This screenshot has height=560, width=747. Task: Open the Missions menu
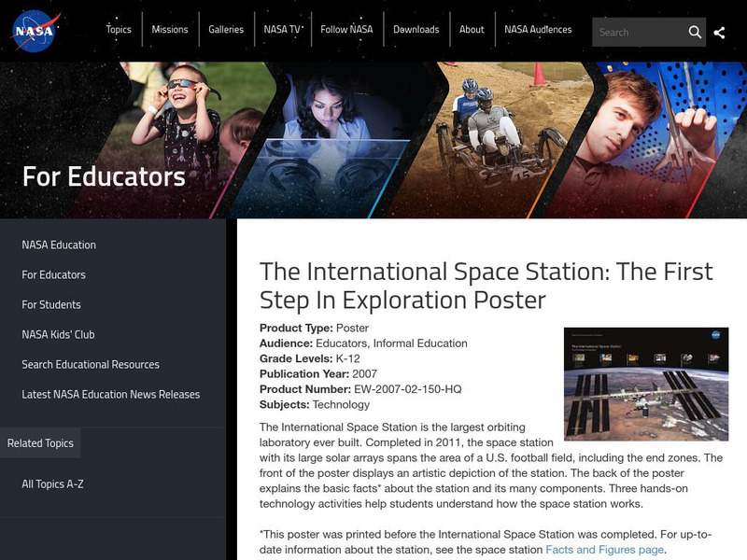pos(170,29)
